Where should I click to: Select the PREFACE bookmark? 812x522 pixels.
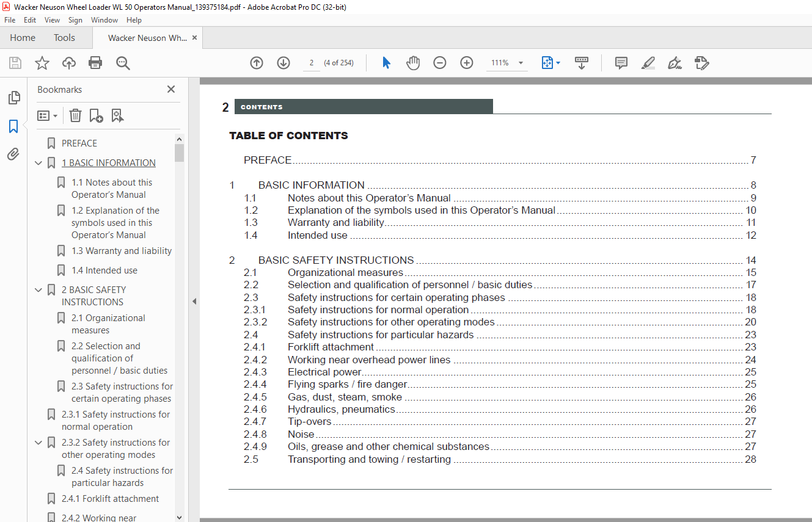click(79, 143)
